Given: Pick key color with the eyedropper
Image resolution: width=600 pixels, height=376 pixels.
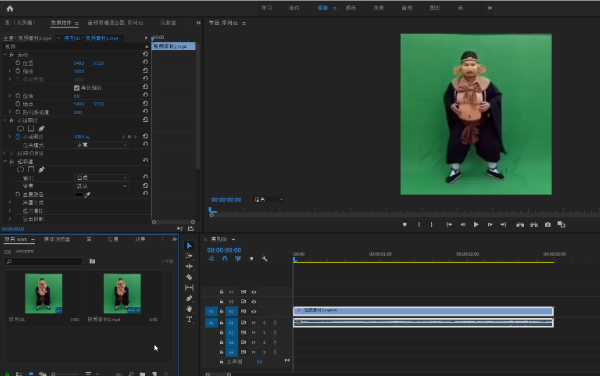Looking at the screenshot, I should click(x=87, y=195).
